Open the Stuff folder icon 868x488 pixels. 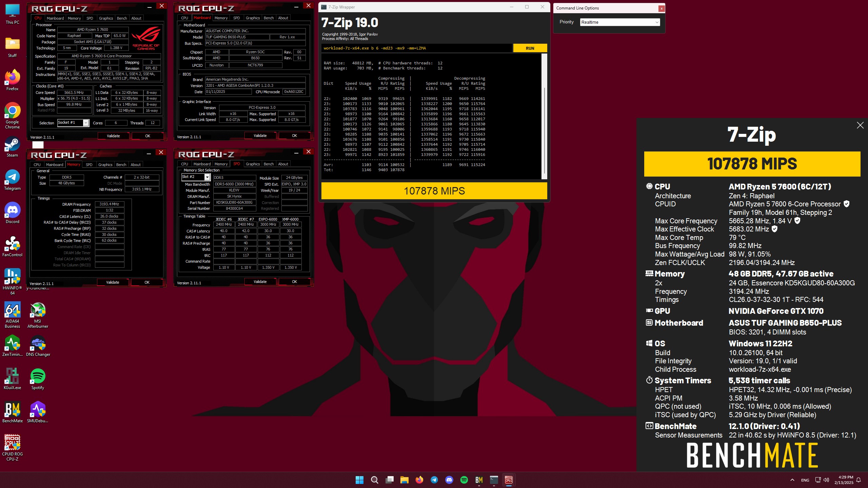13,47
